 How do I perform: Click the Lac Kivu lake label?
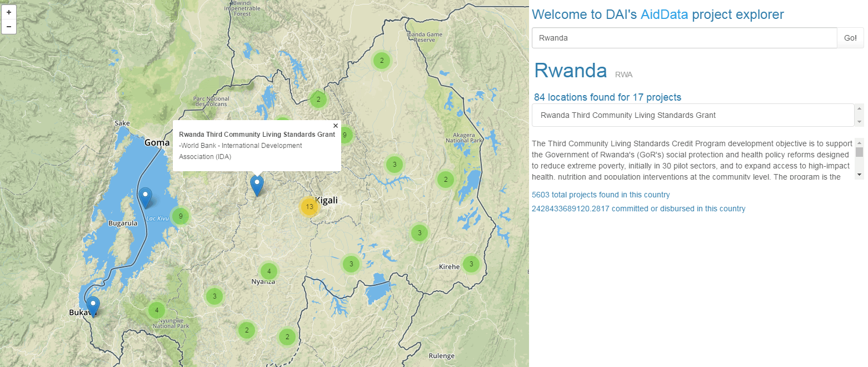157,219
